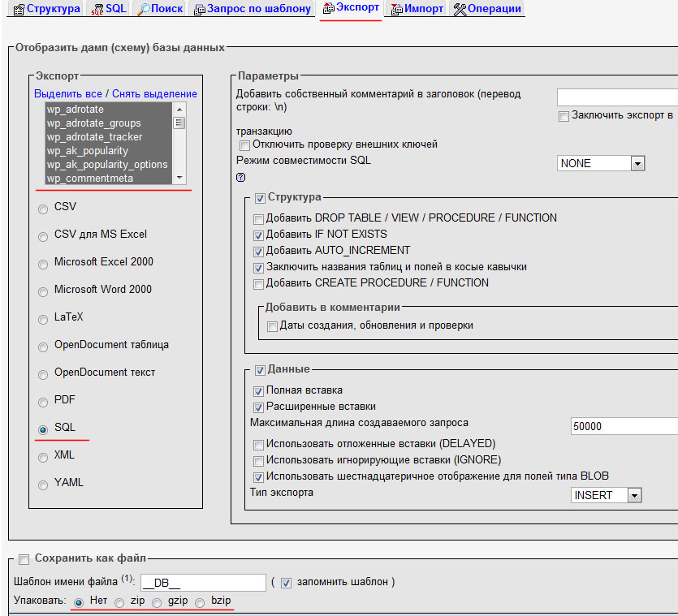Select Microsoft Excel 2000 format

pyautogui.click(x=43, y=265)
